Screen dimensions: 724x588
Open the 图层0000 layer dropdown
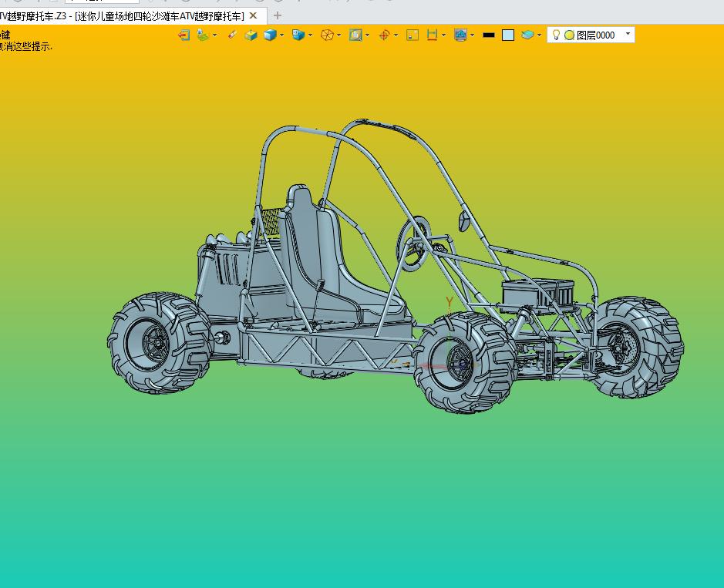(628, 34)
